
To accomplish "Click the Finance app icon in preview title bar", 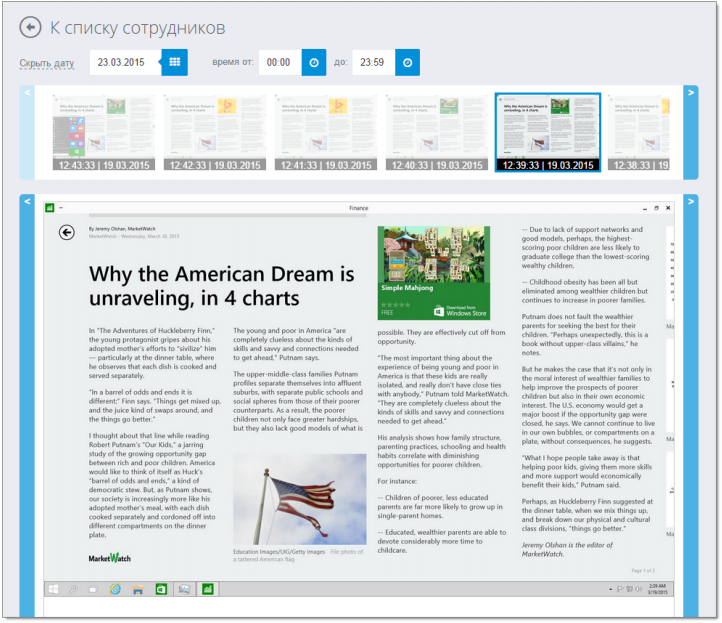I will (x=50, y=208).
